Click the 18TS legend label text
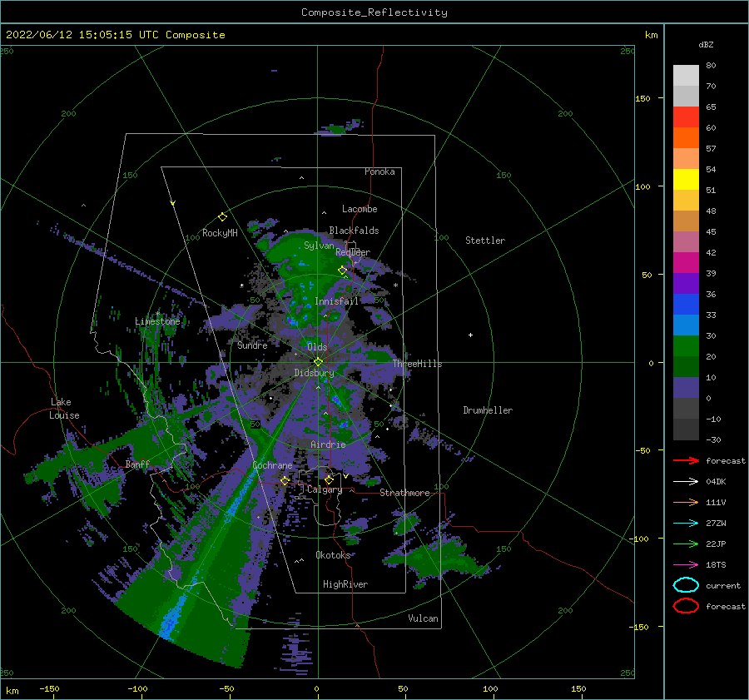 (x=716, y=565)
